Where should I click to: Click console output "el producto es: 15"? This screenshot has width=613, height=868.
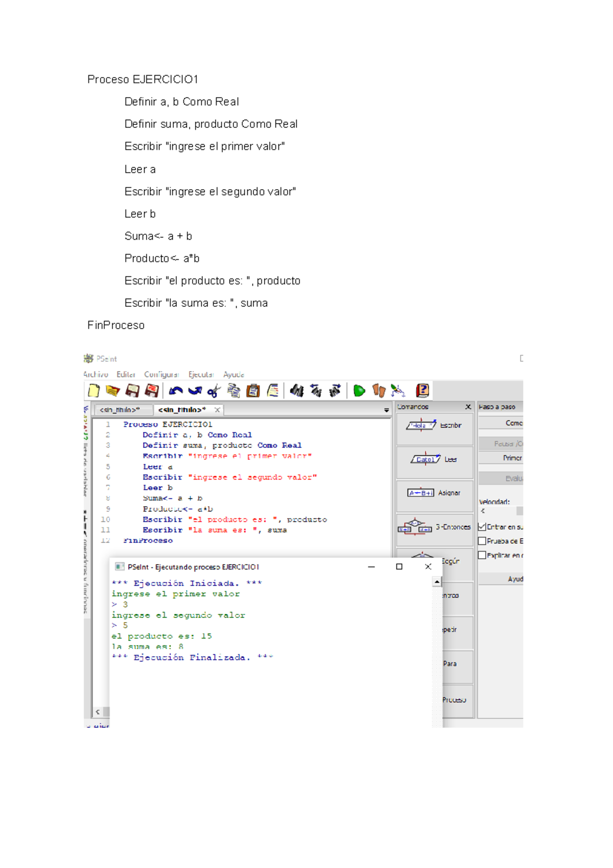161,636
